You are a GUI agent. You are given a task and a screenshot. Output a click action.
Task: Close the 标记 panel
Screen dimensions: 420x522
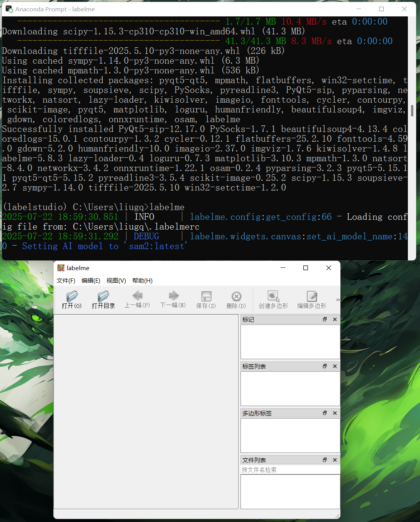pyautogui.click(x=335, y=319)
